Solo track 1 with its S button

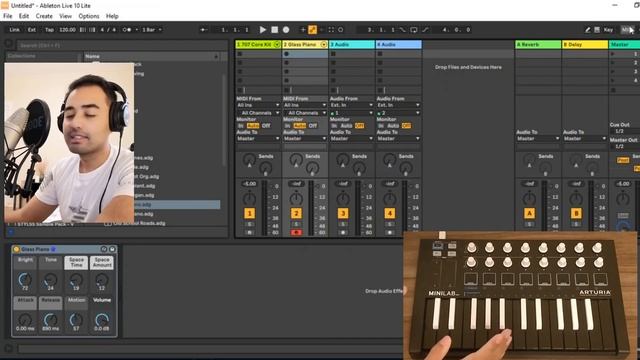[249, 224]
